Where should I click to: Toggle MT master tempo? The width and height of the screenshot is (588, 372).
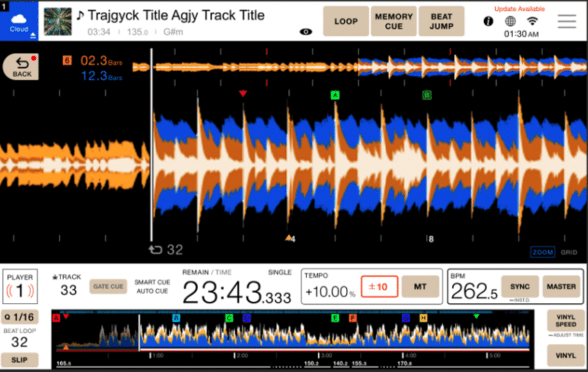420,286
